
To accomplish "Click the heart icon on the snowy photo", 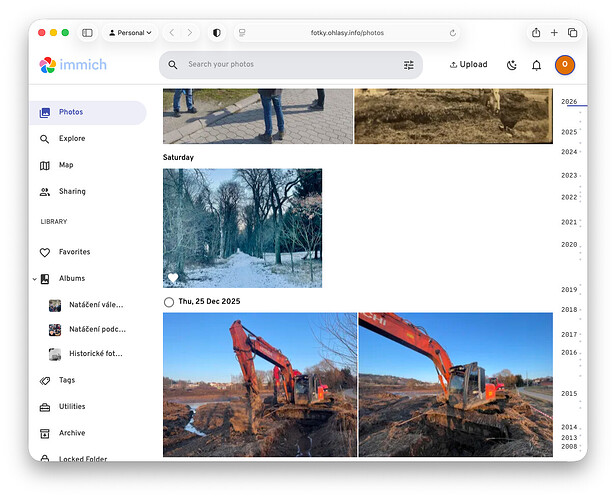I will click(173, 278).
